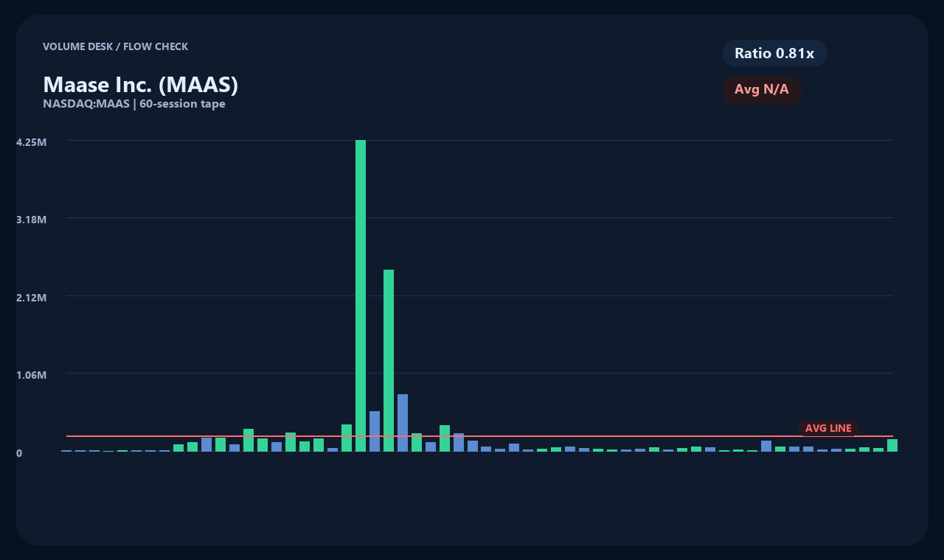The height and width of the screenshot is (560, 944).
Task: Click the 4.25M axis label
Action: [32, 142]
